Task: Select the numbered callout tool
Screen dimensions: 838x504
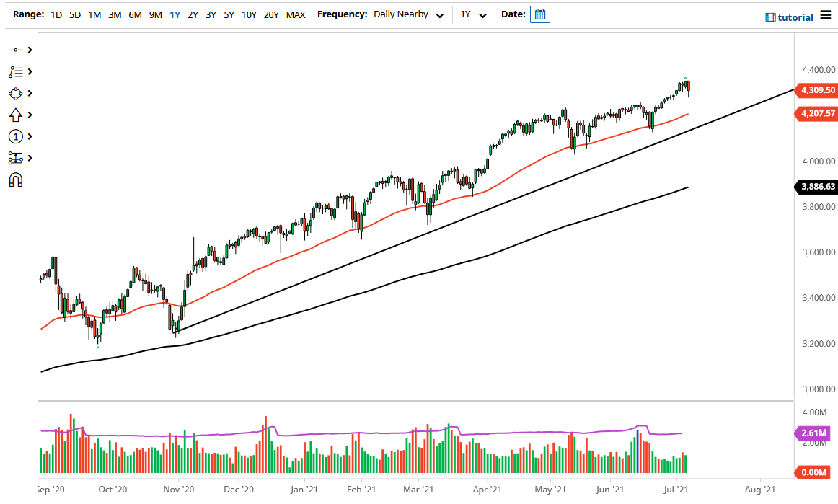Action: (17, 136)
